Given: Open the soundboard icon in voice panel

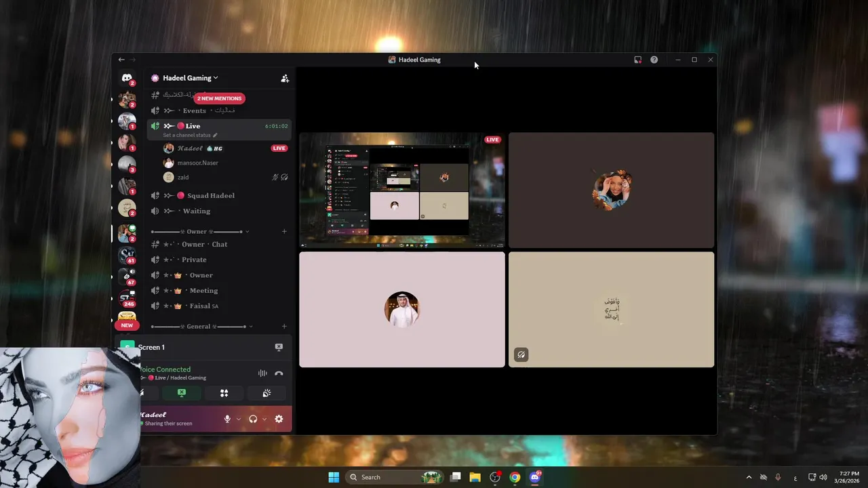Looking at the screenshot, I should pyautogui.click(x=267, y=393).
